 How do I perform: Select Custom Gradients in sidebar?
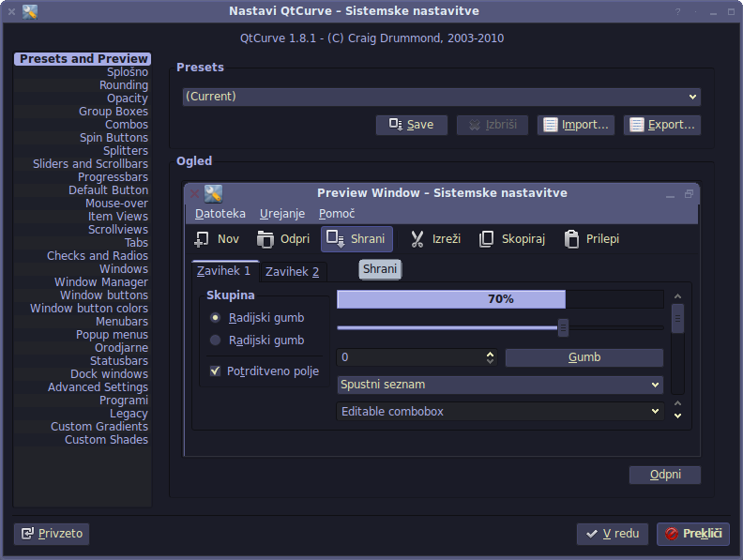click(x=83, y=427)
